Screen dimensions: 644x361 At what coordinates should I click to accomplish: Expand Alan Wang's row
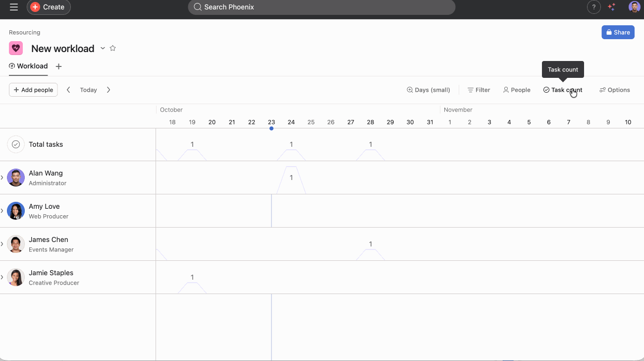[x=2, y=178]
